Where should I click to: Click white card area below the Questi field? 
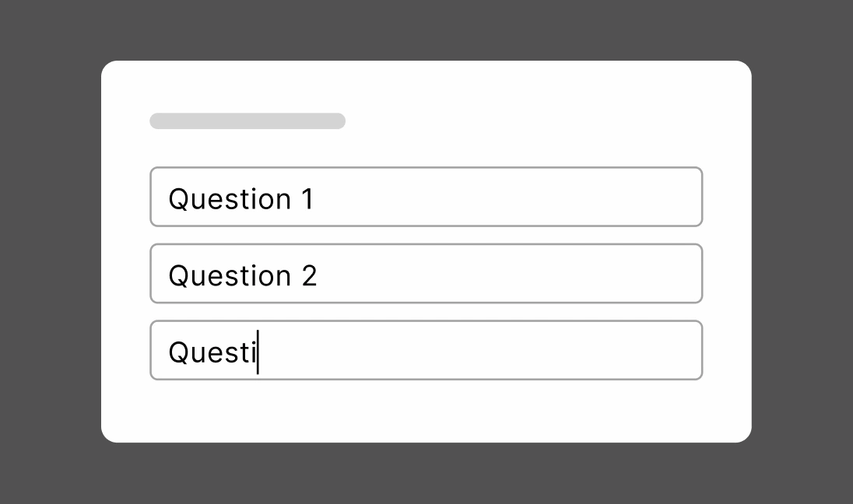point(426,411)
